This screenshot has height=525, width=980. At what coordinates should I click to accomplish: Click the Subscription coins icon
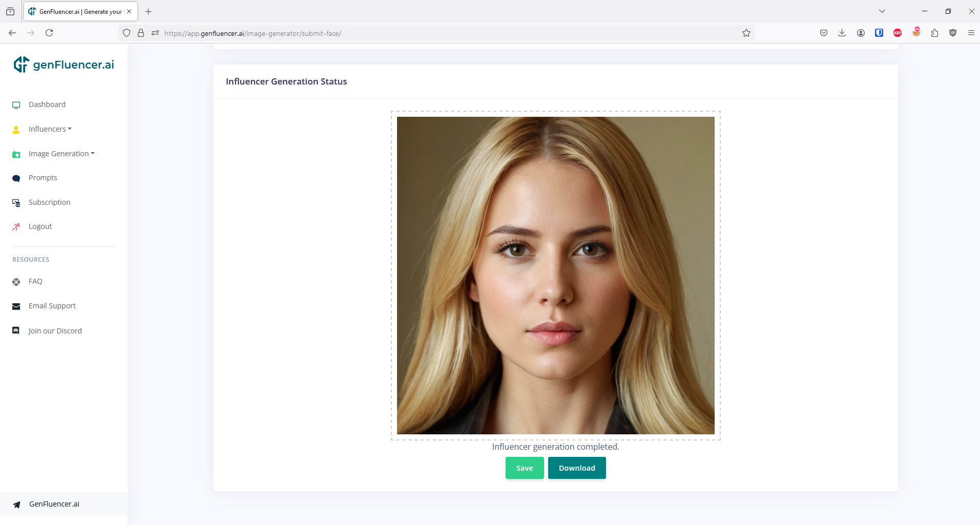coord(16,203)
